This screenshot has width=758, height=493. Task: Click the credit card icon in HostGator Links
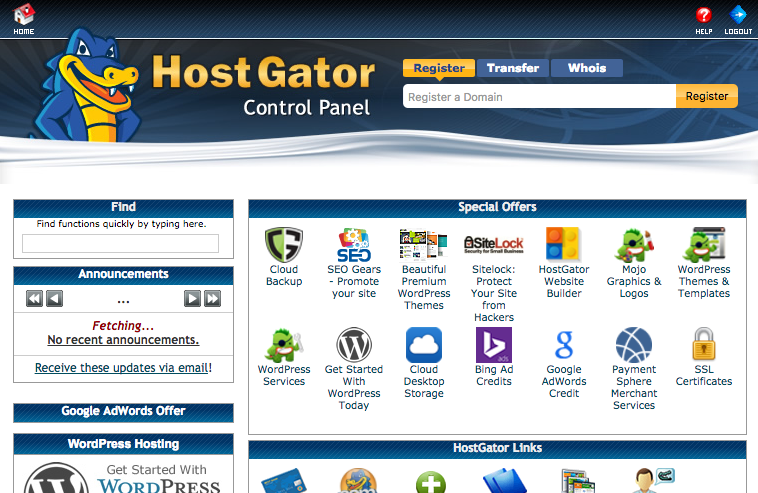pyautogui.click(x=284, y=480)
